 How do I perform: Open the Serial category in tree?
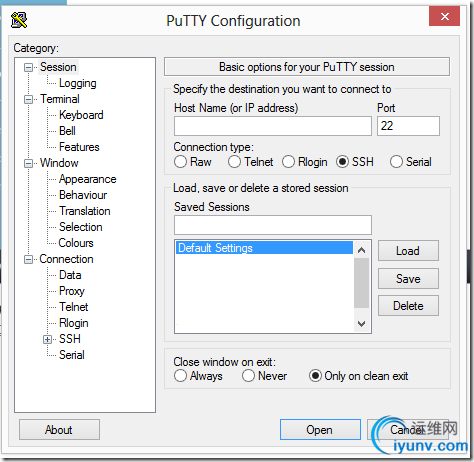[72, 355]
